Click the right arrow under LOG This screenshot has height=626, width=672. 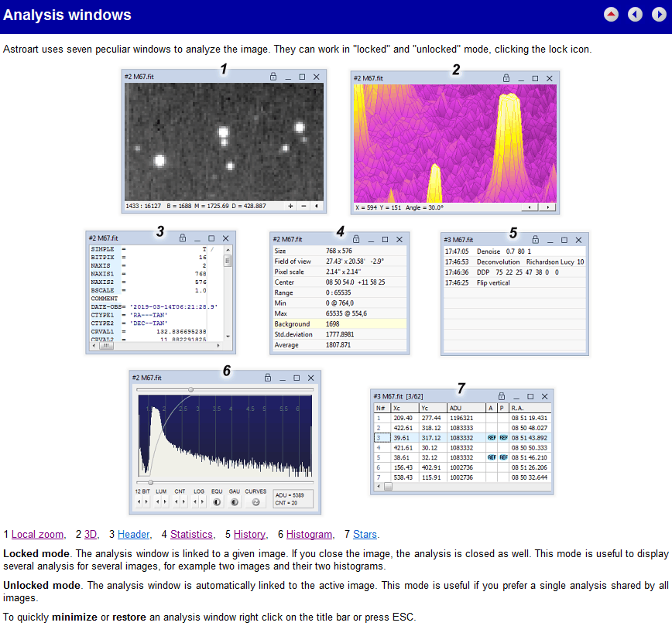[203, 501]
